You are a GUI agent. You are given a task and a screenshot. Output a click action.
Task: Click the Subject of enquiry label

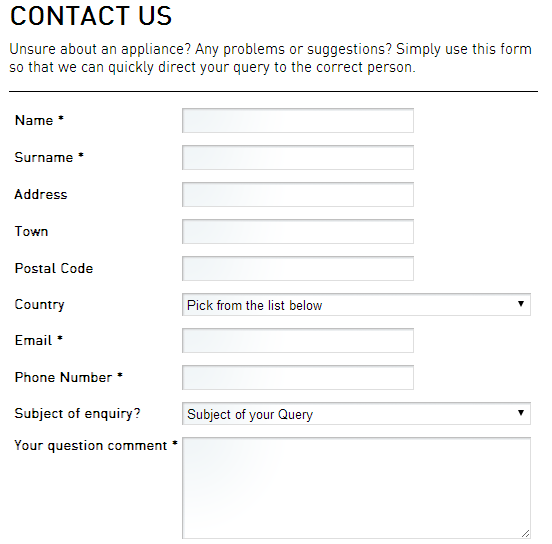point(77,414)
